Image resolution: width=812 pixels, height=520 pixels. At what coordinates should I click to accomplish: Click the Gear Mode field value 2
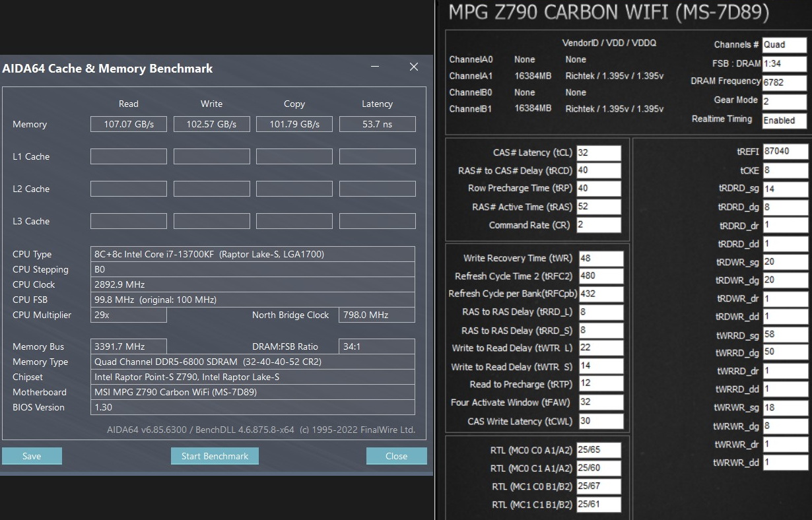tap(784, 102)
